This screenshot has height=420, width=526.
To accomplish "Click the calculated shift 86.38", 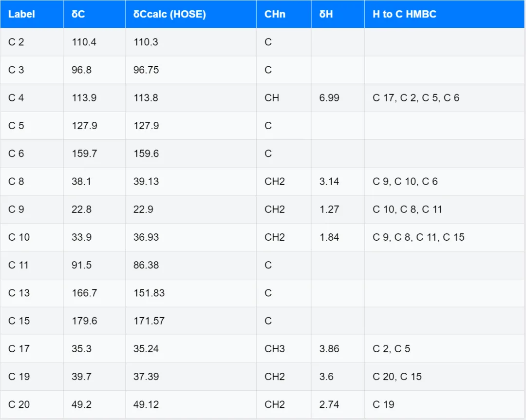I will [146, 265].
